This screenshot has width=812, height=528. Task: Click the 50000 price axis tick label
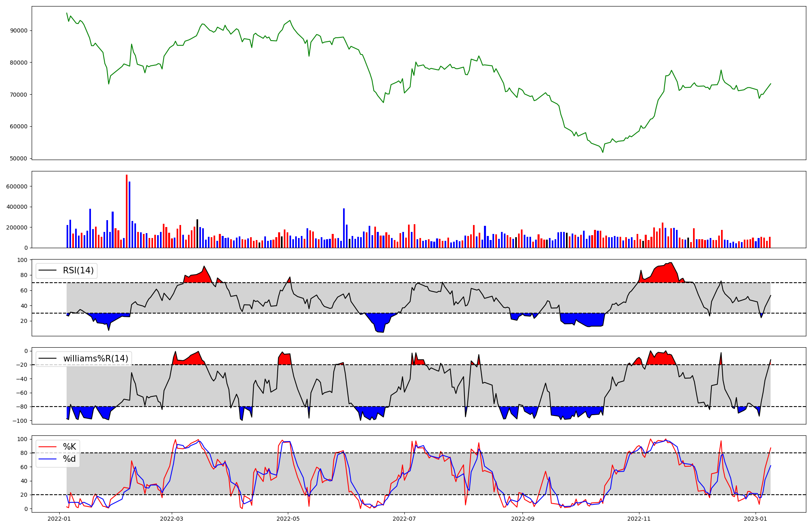(19, 158)
